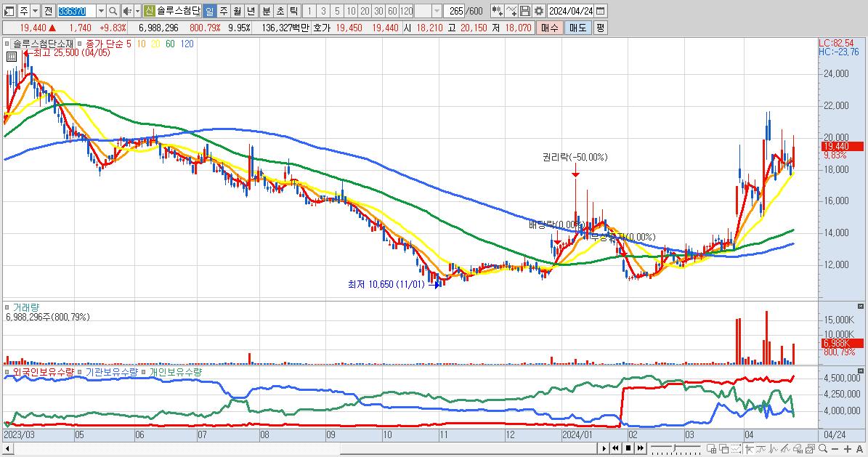Collapse the holdings panel corner button
The width and height of the screenshot is (868, 457).
(860, 371)
